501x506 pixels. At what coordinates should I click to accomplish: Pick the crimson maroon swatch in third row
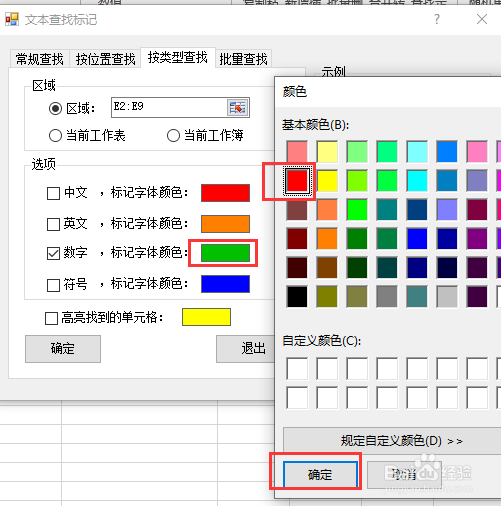[x=477, y=210]
